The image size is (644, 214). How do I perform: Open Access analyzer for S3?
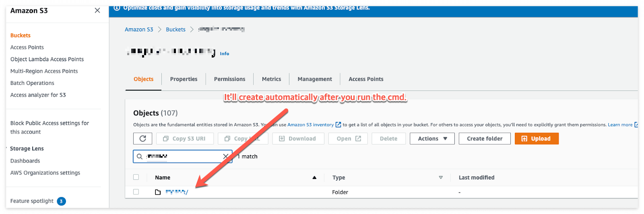click(38, 95)
